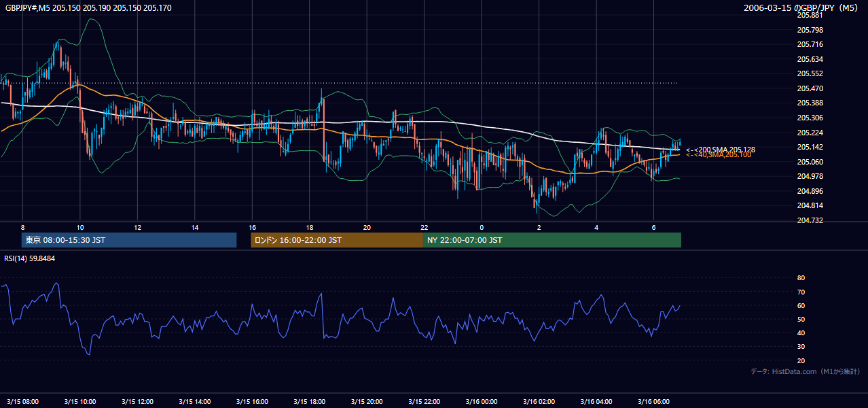Click RSI scale value 40
This screenshot has width=868, height=408.
[x=801, y=333]
